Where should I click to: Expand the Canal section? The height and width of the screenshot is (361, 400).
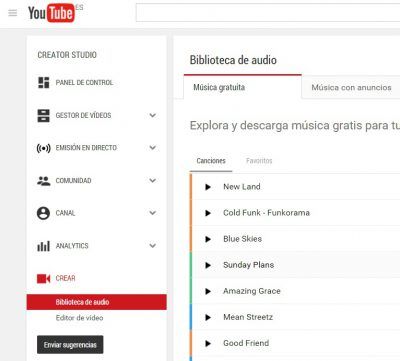[x=153, y=213]
